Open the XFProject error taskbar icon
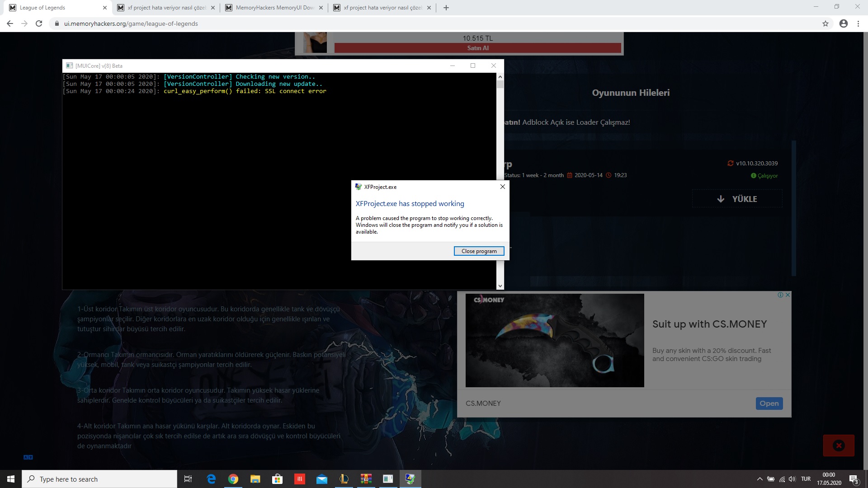 tap(410, 479)
